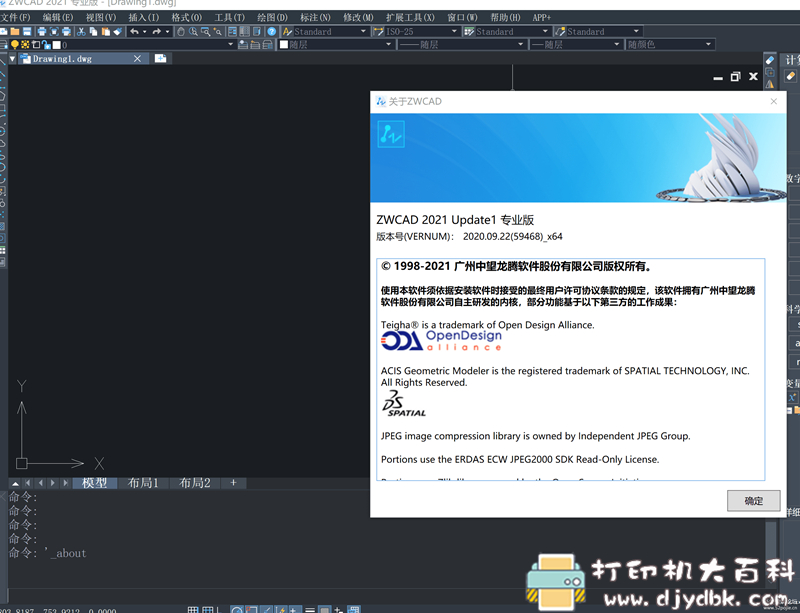The image size is (800, 613).
Task: Open the Design Center icon
Action: tap(244, 32)
